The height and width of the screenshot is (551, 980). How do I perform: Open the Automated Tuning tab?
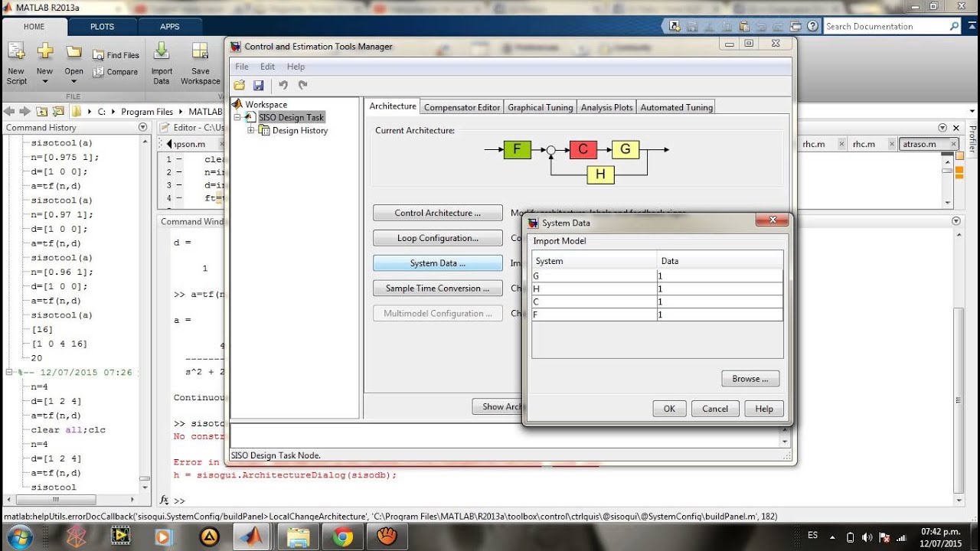677,107
